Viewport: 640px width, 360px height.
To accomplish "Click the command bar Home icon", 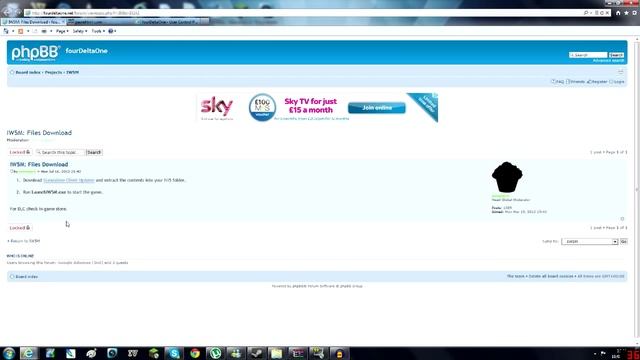I will 6,31.
